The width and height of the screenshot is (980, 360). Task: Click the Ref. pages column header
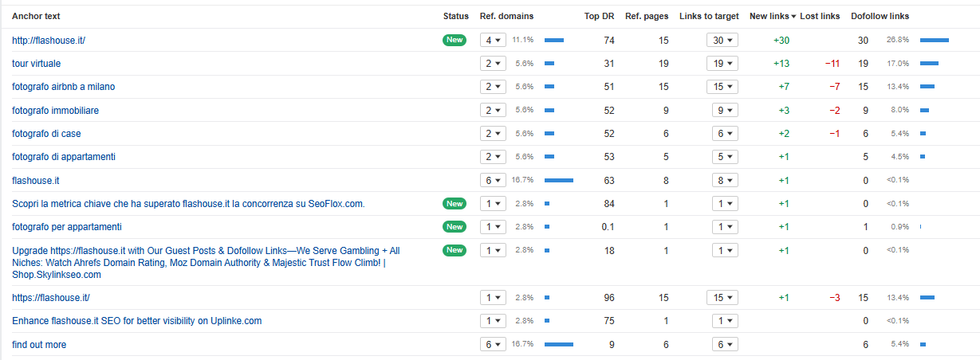pyautogui.click(x=647, y=16)
